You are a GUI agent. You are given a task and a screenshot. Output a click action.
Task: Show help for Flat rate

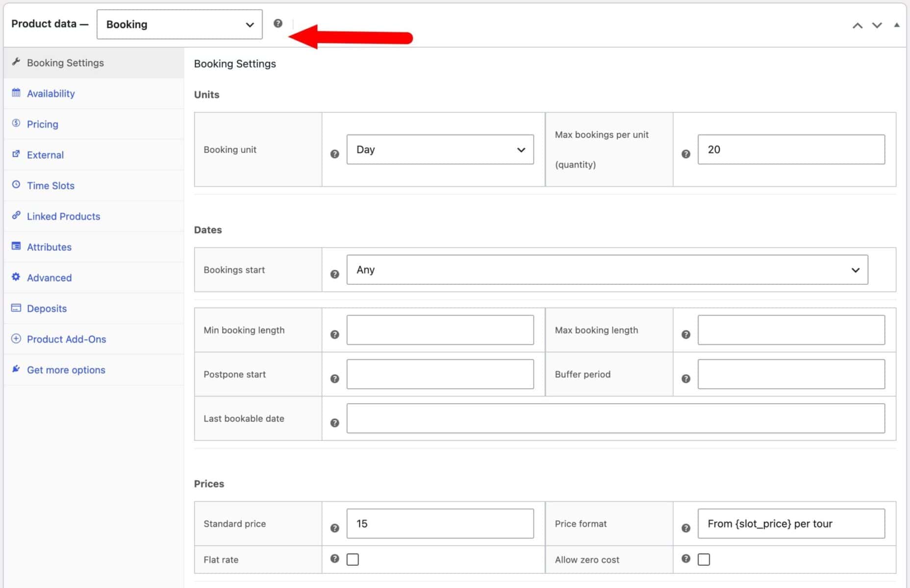[335, 559]
